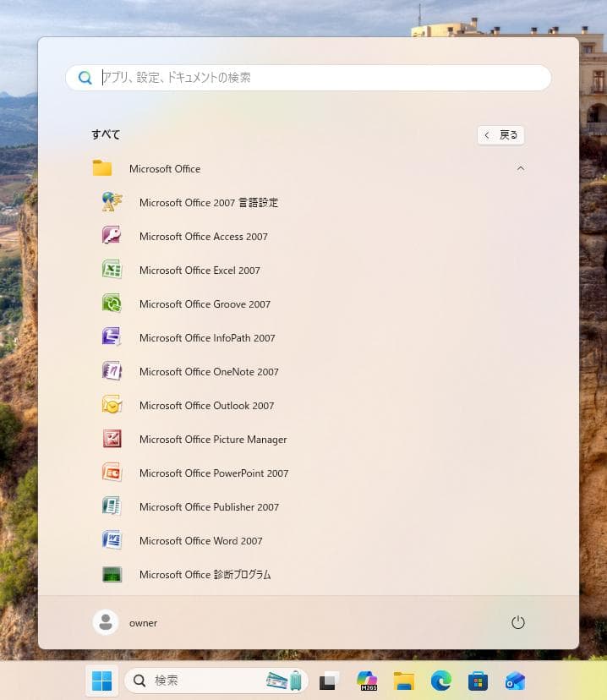Open the power options button

coord(518,623)
